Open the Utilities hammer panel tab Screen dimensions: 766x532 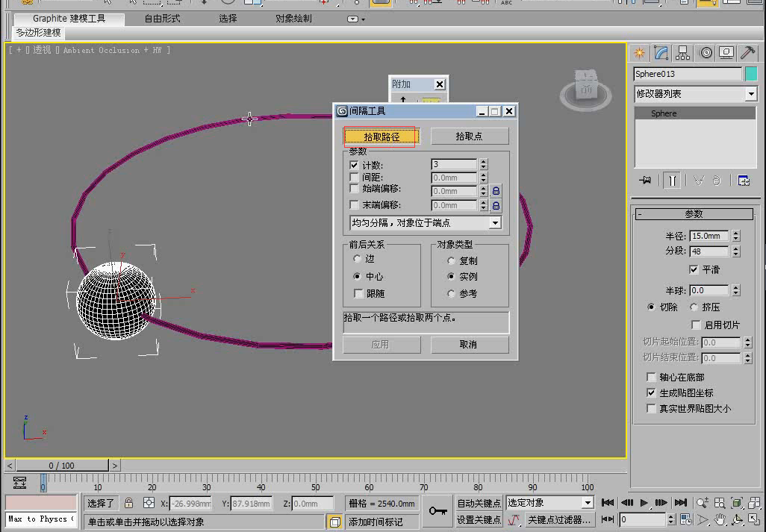coord(747,53)
